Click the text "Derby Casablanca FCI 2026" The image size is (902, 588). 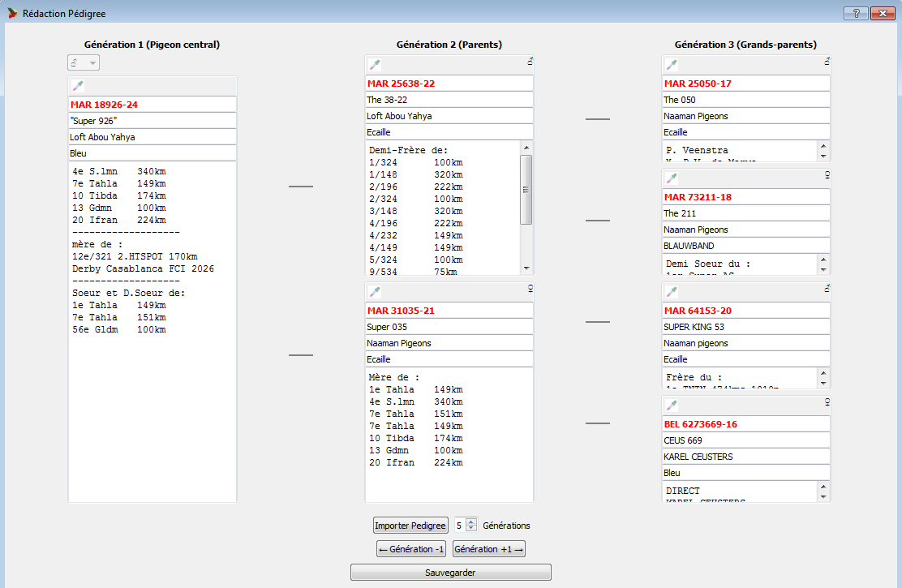coord(144,268)
